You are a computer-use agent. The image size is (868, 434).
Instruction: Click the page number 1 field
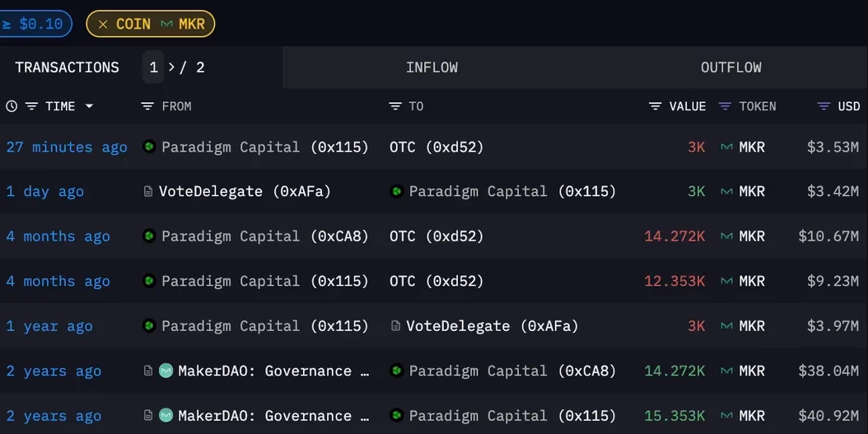153,68
